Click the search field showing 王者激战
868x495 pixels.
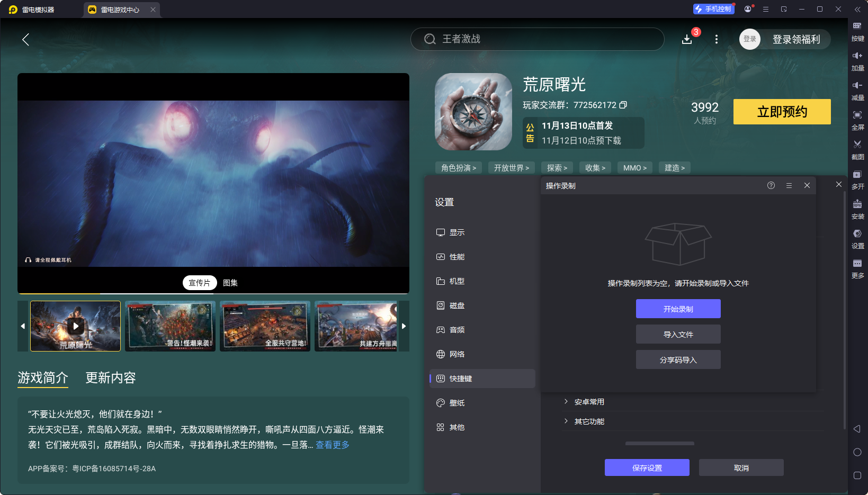(536, 39)
